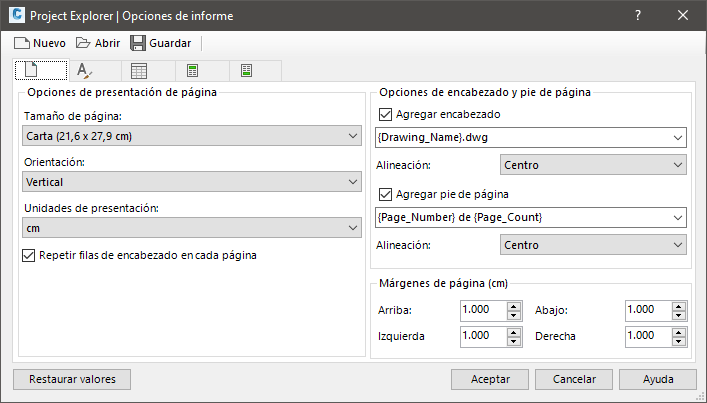Switch to the table grid icon tab
The width and height of the screenshot is (707, 403).
(x=139, y=71)
